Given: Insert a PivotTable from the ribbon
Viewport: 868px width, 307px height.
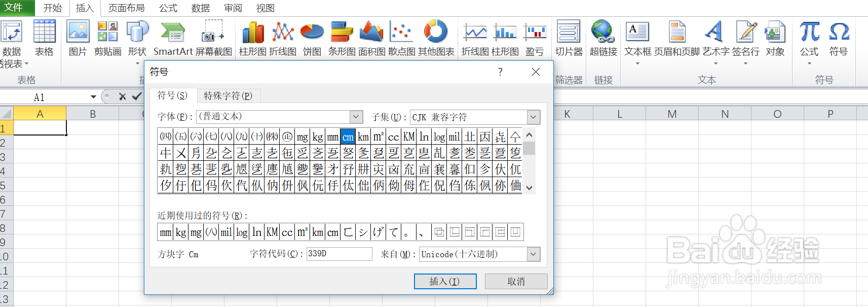Looking at the screenshot, I should (x=12, y=44).
